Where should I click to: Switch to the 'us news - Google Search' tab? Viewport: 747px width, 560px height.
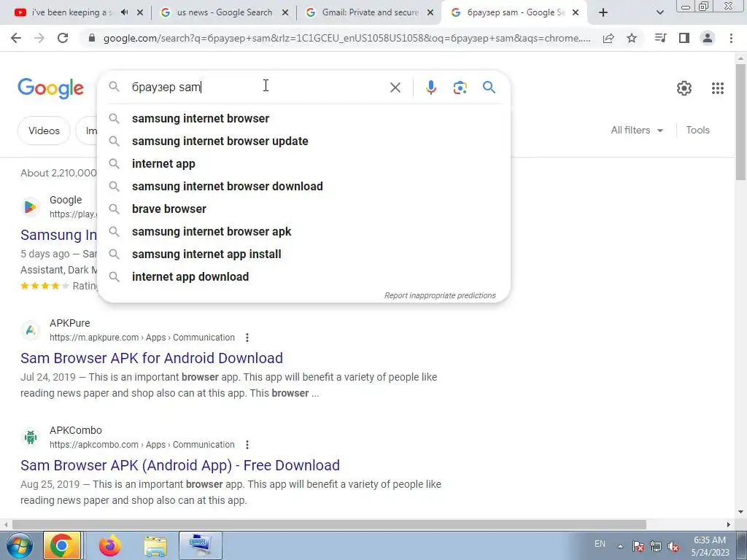[225, 12]
